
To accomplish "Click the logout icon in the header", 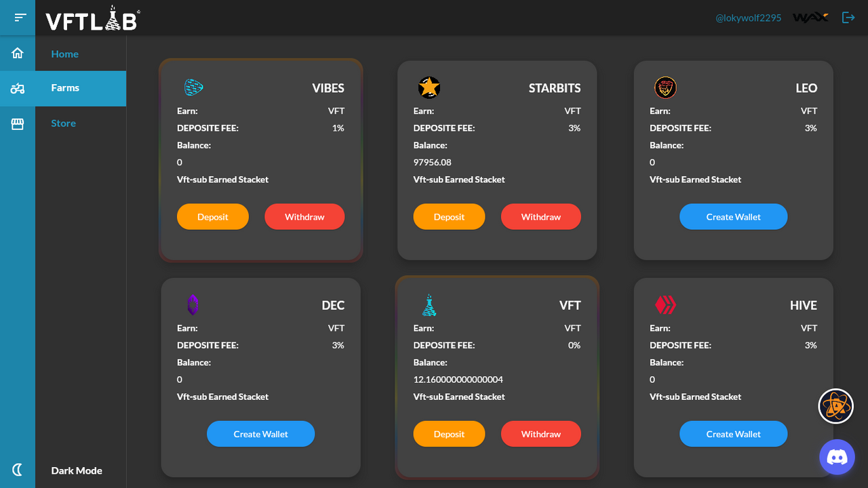I will click(x=848, y=18).
